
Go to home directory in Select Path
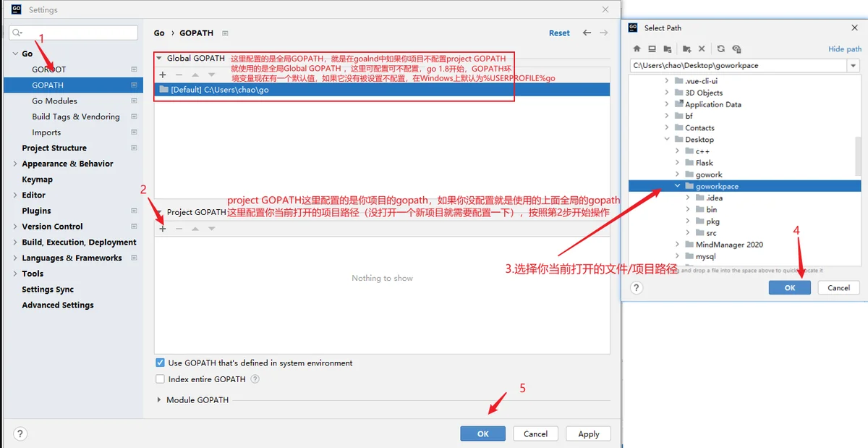point(637,49)
